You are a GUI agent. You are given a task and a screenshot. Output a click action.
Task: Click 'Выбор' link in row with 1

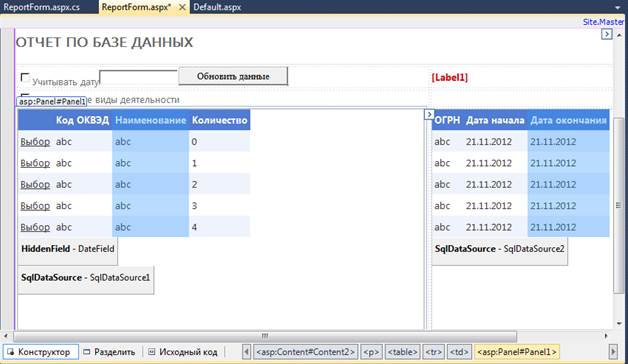35,163
